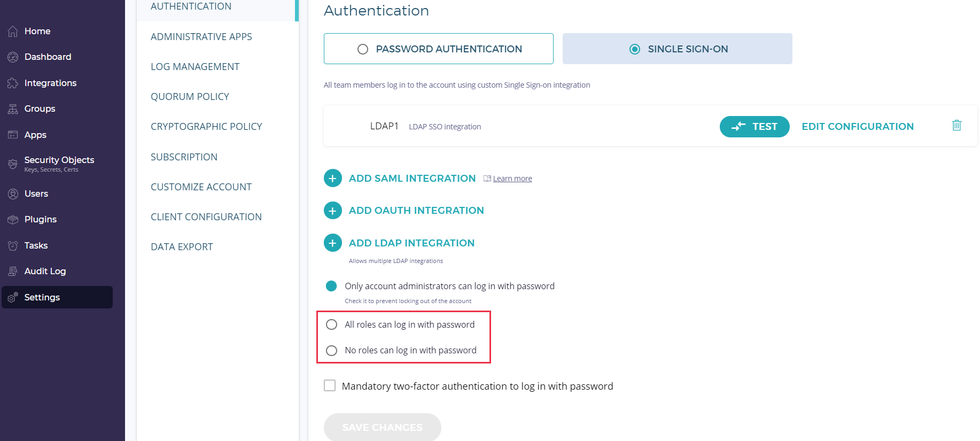Open Log Management settings section
The height and width of the screenshot is (441, 980).
point(195,67)
